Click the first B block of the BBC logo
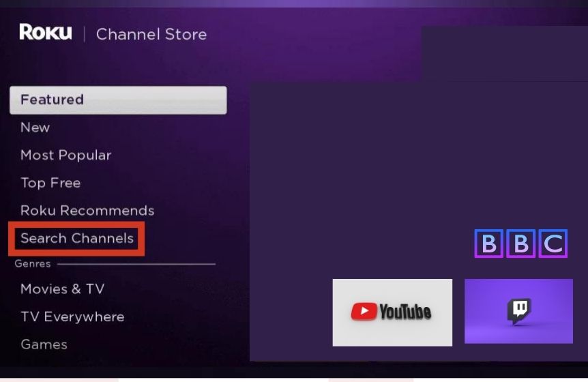 coord(488,244)
